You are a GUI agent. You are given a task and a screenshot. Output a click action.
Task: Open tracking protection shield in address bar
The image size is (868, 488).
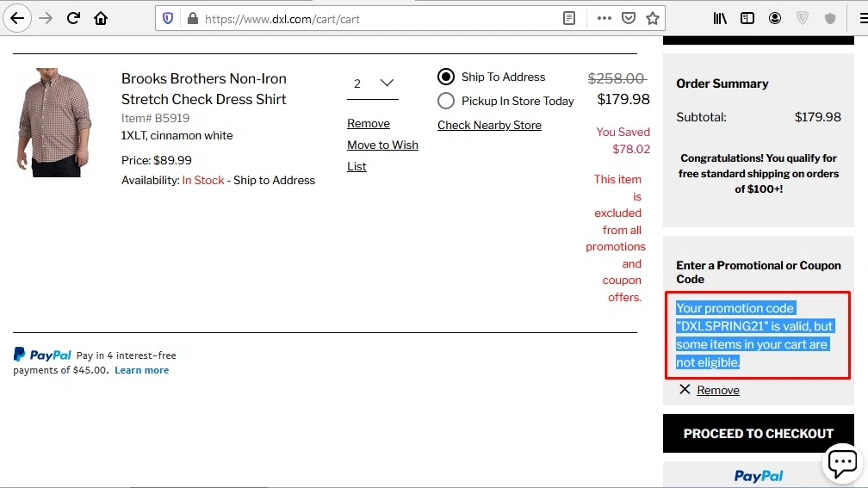(168, 19)
